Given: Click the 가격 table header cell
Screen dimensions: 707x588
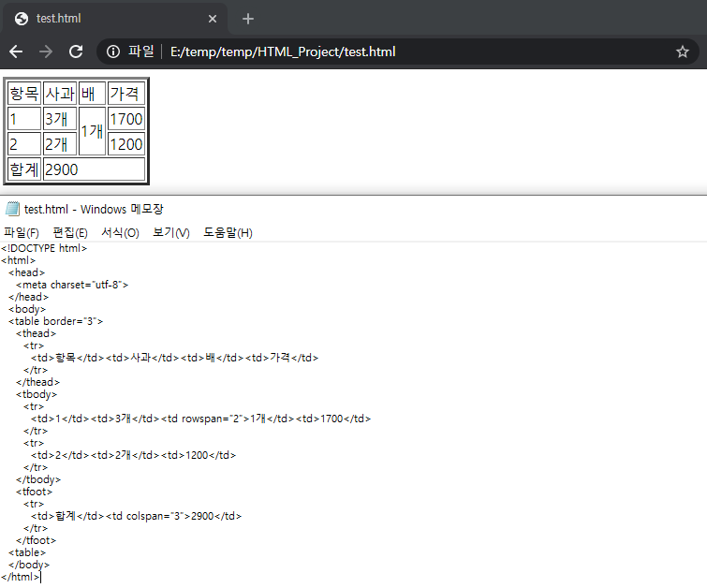Looking at the screenshot, I should pyautogui.click(x=126, y=94).
